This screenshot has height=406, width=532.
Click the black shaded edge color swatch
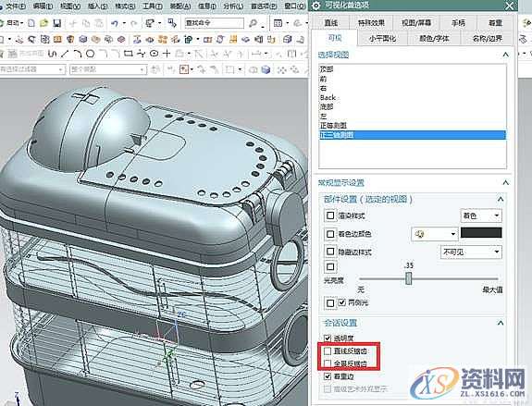(x=481, y=233)
